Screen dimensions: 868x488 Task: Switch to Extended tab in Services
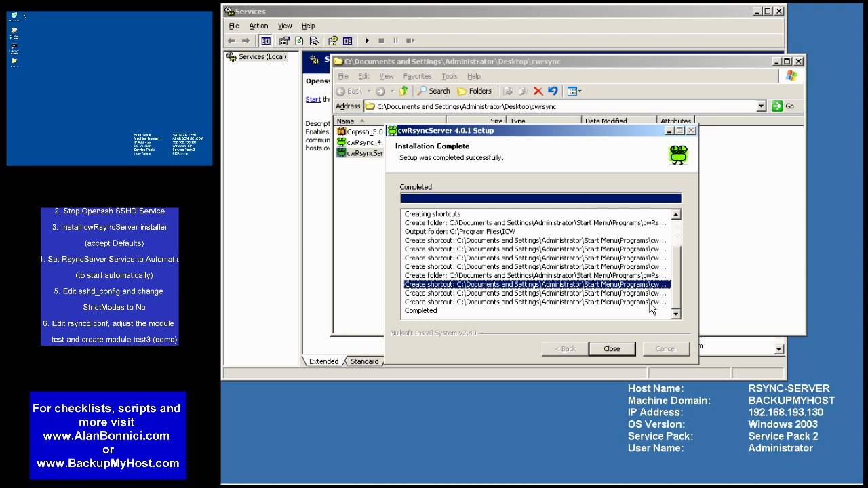(323, 361)
